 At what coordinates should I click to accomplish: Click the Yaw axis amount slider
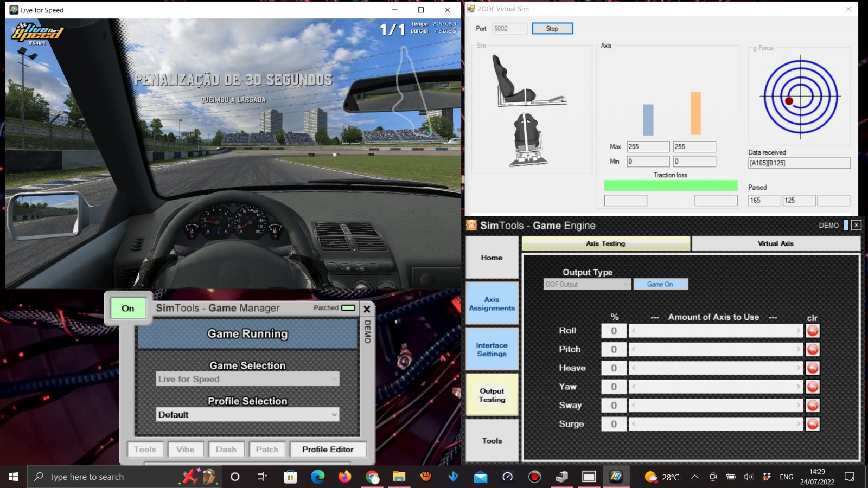coord(716,387)
